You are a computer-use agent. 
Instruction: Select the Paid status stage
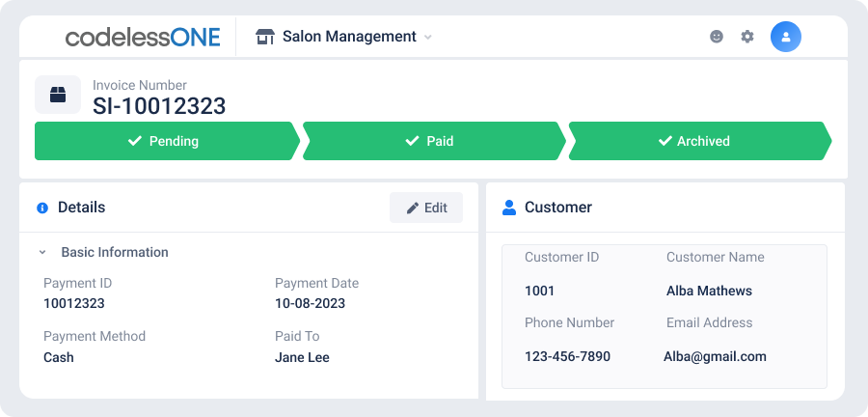point(434,141)
